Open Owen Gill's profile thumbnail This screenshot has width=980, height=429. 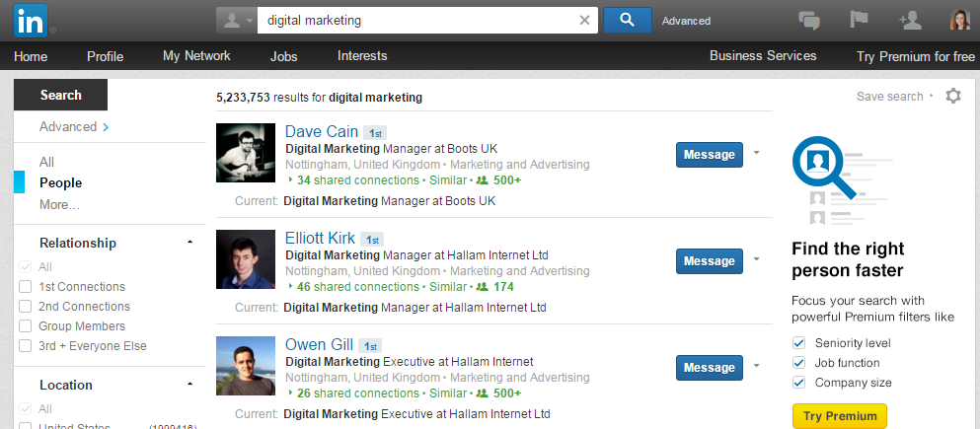tap(245, 366)
